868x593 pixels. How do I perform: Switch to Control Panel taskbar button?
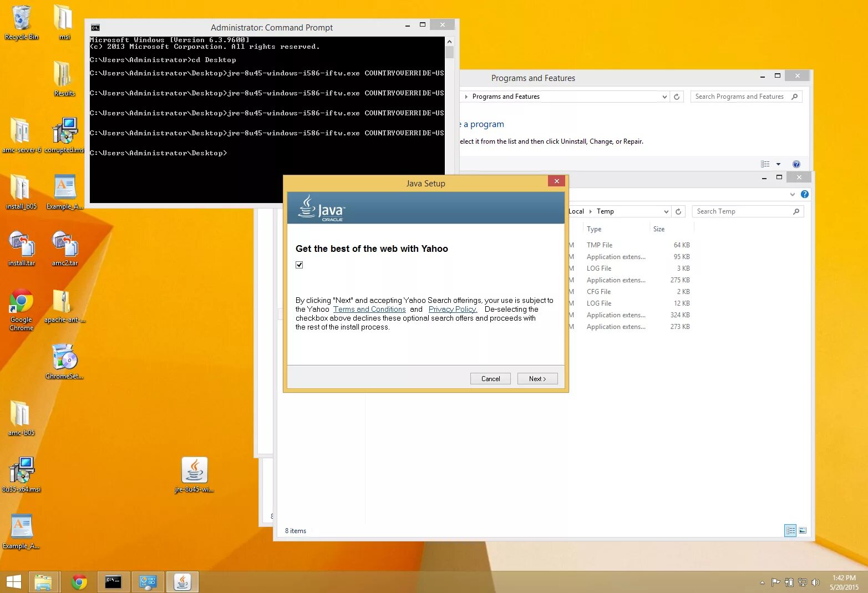(x=148, y=582)
